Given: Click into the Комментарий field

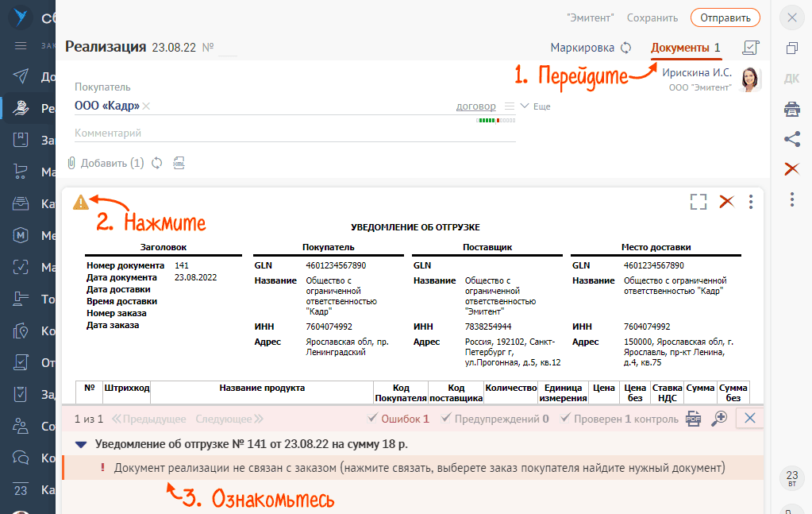Looking at the screenshot, I should tap(294, 133).
